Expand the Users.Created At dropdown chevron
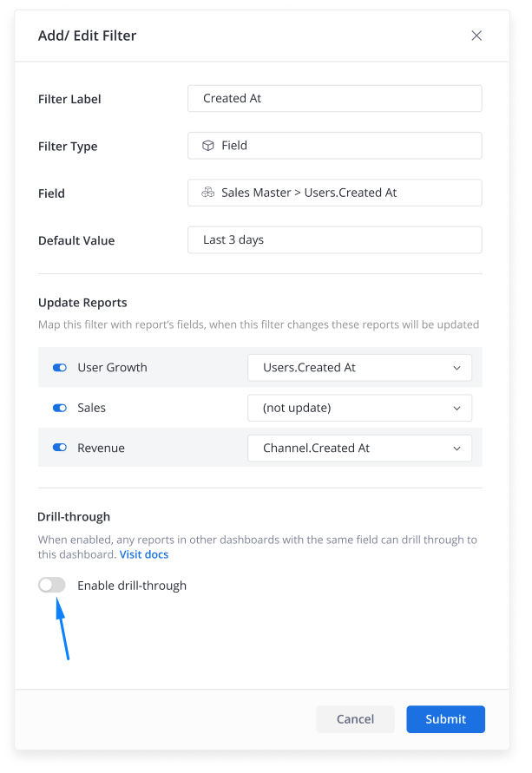Viewport: 532px width, 773px height. (x=456, y=368)
